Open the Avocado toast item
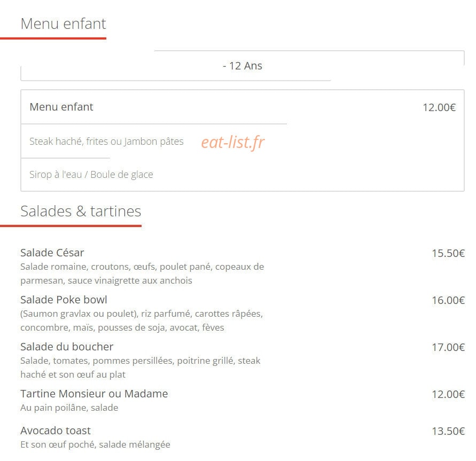This screenshot has width=476, height=461. point(56,431)
